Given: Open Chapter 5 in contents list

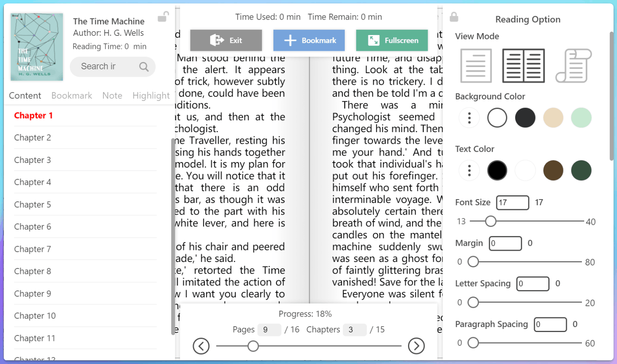Looking at the screenshot, I should (33, 205).
